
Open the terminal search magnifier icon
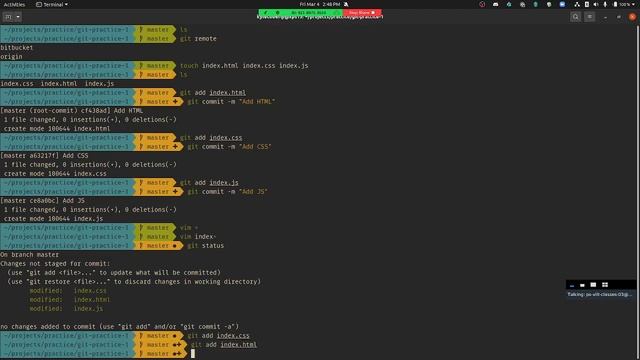coord(576,17)
